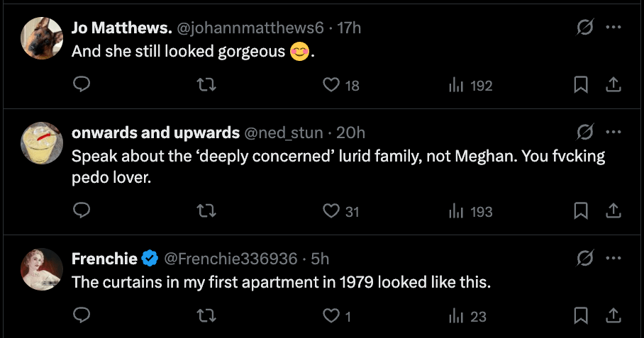Screen dimensions: 644x338
Task: Open more menu on ned_stun's tweet
Action: pyautogui.click(x=614, y=133)
